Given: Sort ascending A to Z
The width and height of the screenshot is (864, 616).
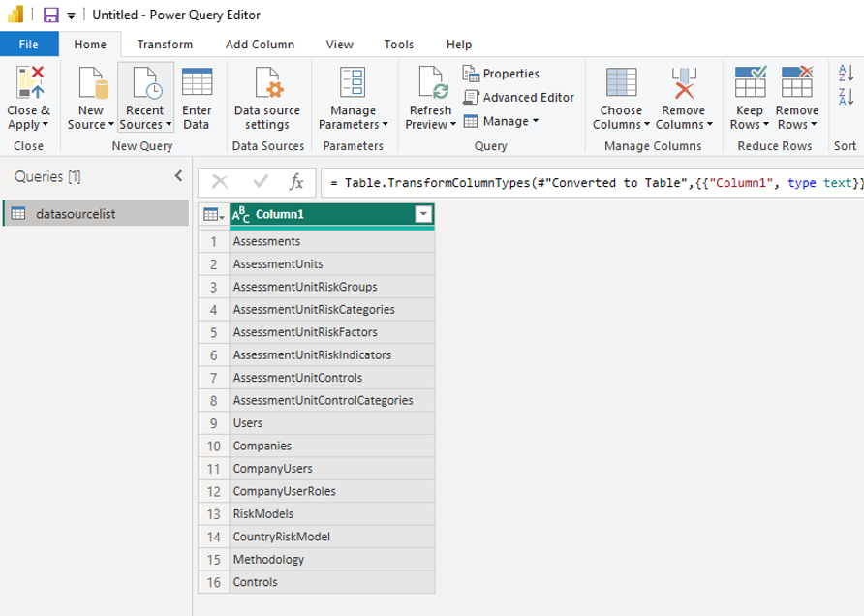Looking at the screenshot, I should tap(846, 73).
